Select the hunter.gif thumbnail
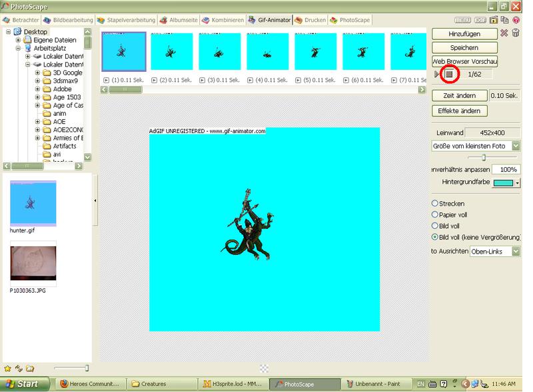 33,203
